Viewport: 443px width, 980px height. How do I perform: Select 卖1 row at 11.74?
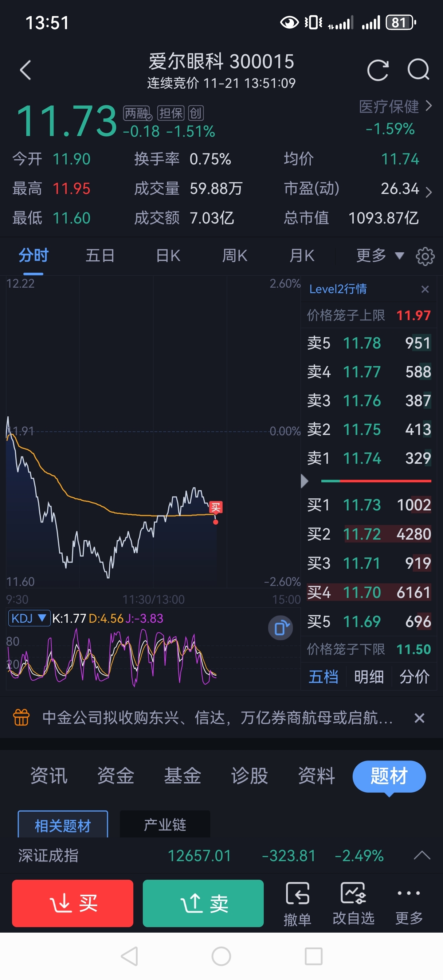pyautogui.click(x=369, y=458)
